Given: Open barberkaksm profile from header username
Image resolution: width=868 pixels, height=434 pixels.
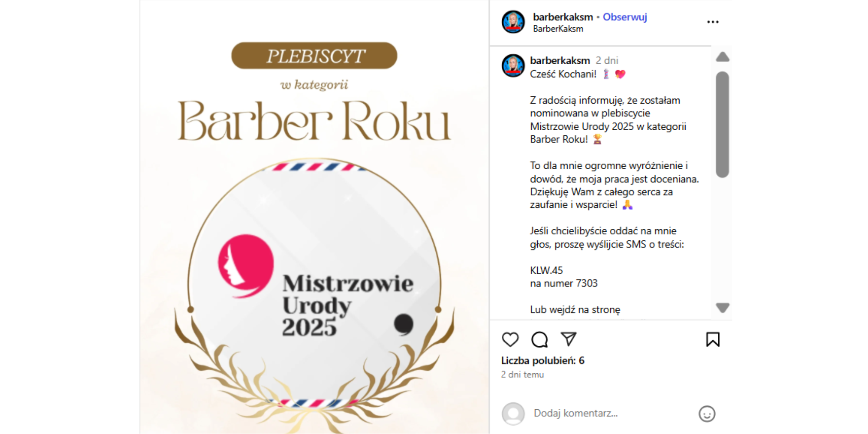Looking at the screenshot, I should (563, 17).
